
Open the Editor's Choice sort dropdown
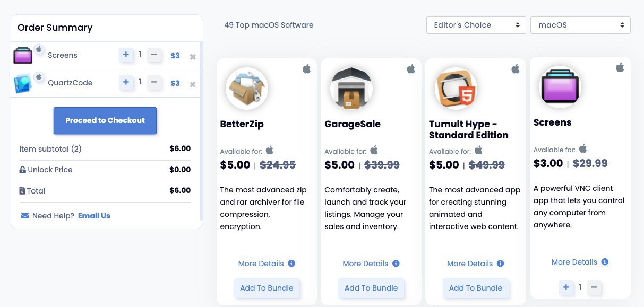click(476, 25)
